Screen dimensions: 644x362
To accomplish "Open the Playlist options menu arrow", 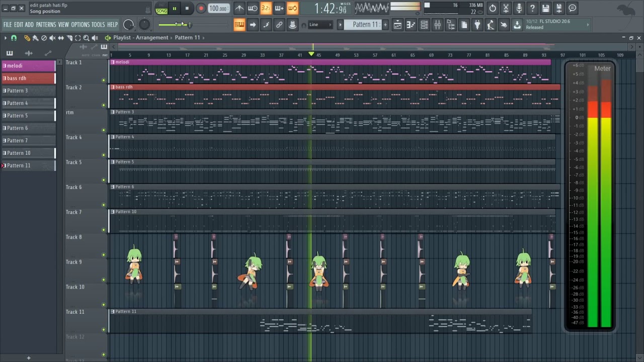I will point(5,38).
